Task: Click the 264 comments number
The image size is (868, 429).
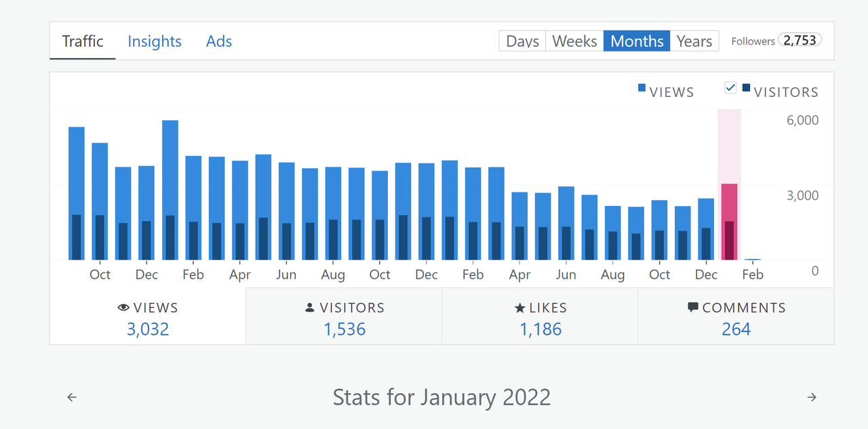Action: [x=736, y=329]
